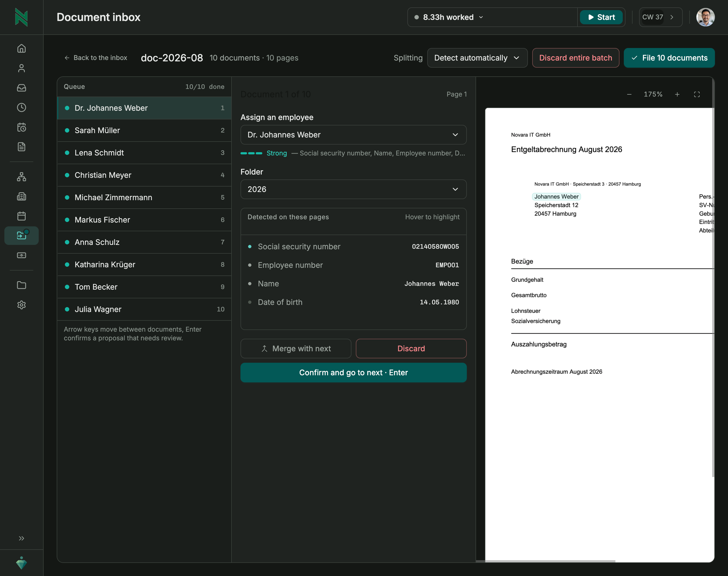Click the Strong match confidence indicator

(x=264, y=153)
